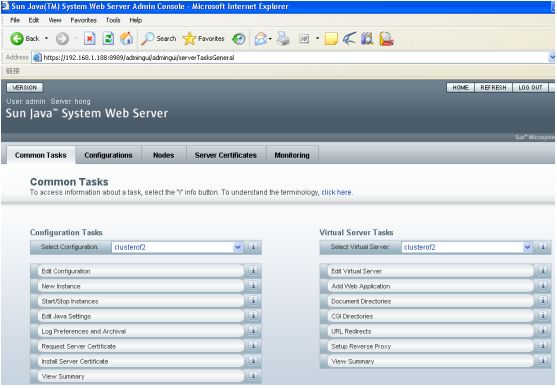Image resolution: width=557 pixels, height=388 pixels.
Task: Open the Select Configuration dropdown
Action: tap(177, 247)
